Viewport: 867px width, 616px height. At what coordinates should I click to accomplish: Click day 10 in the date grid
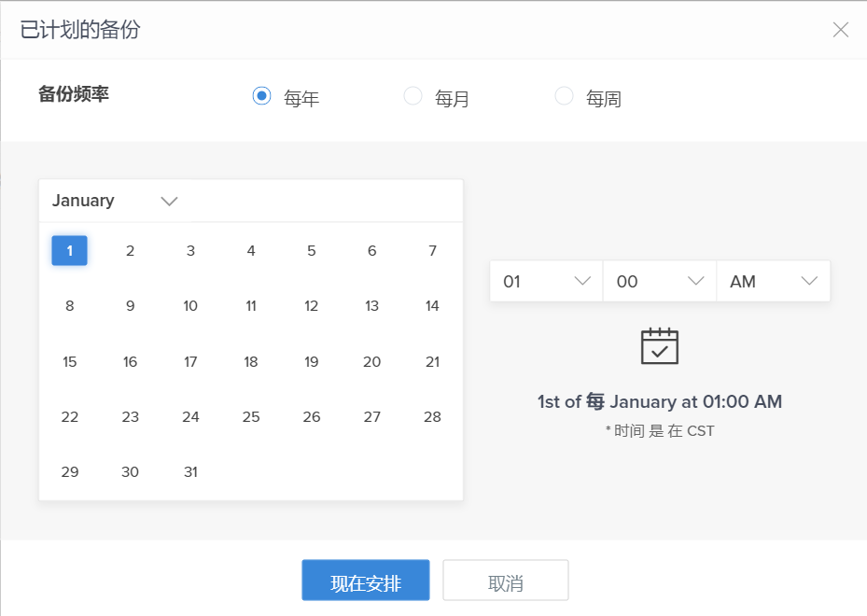(190, 306)
